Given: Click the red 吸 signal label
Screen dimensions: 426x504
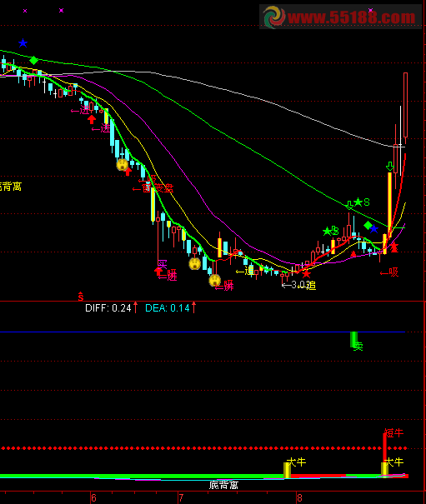Looking at the screenshot, I should (x=389, y=272).
